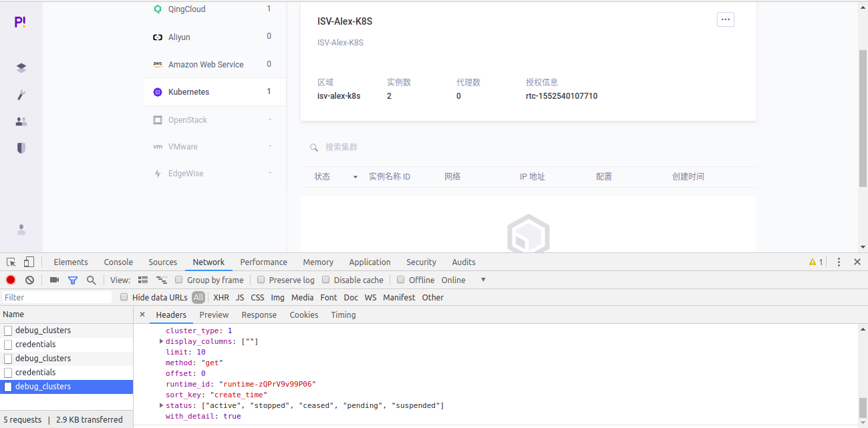The image size is (868, 428).
Task: Expand the status array in the payload
Action: pyautogui.click(x=161, y=405)
